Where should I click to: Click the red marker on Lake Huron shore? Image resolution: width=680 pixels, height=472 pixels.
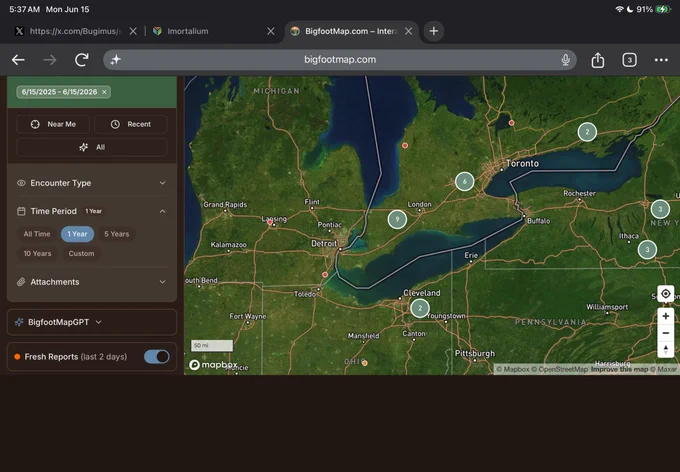pos(405,145)
